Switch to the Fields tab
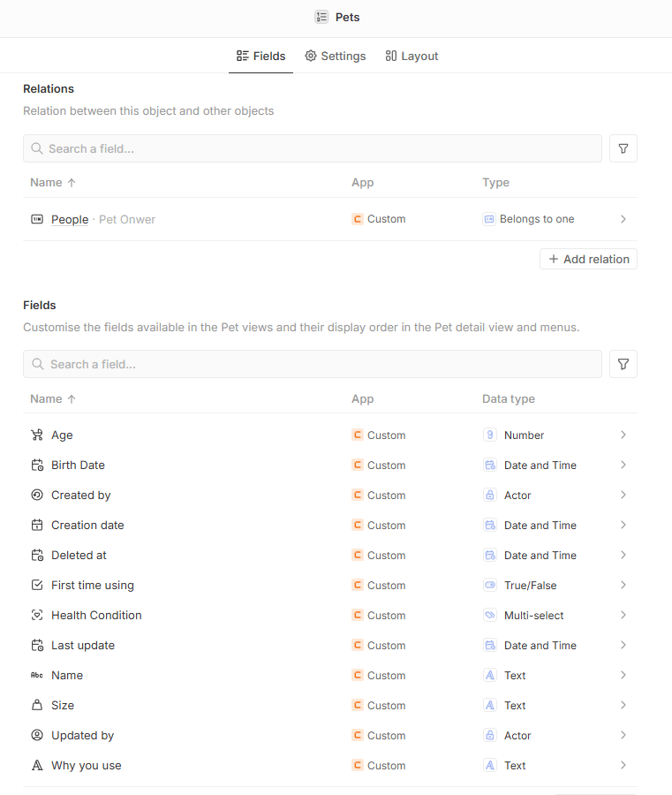The width and height of the screenshot is (672, 795). point(260,56)
